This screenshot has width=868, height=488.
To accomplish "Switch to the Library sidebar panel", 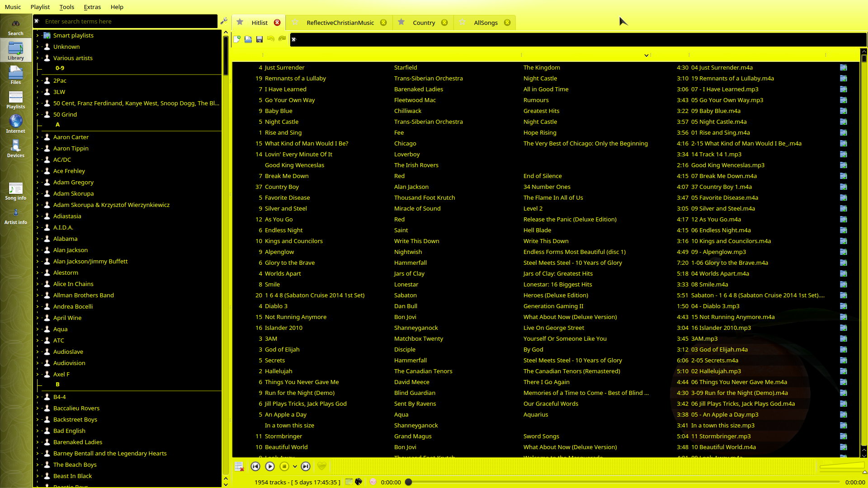I will [15, 51].
